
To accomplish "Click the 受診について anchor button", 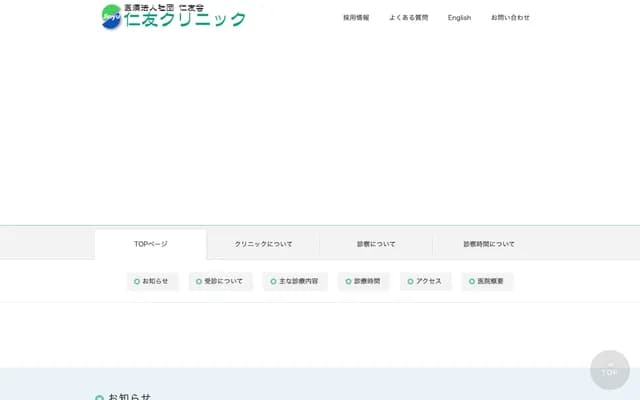I will 220,282.
